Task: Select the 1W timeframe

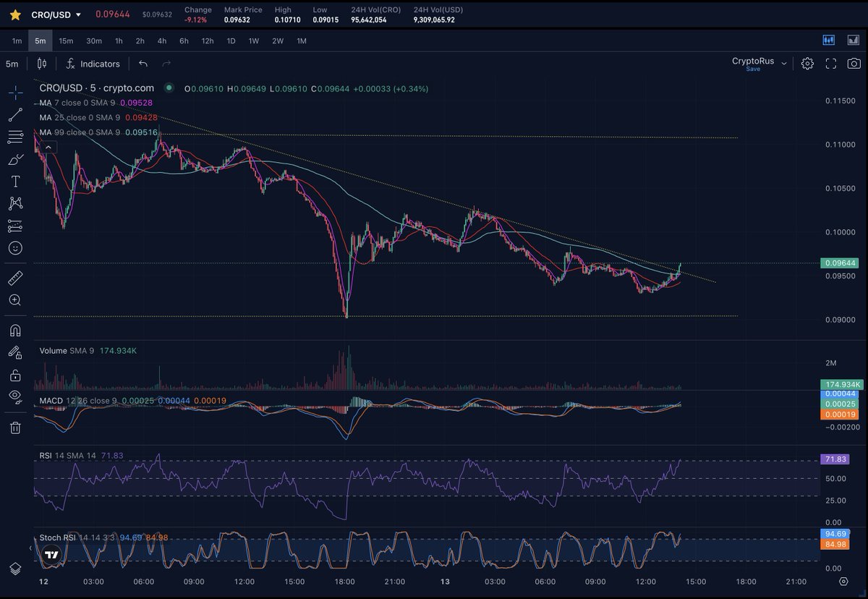Action: [x=254, y=41]
